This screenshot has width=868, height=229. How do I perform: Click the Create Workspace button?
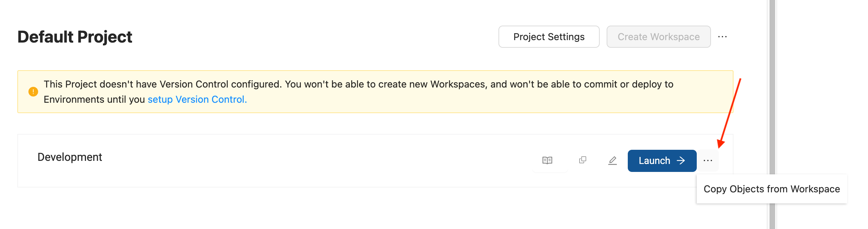point(659,37)
